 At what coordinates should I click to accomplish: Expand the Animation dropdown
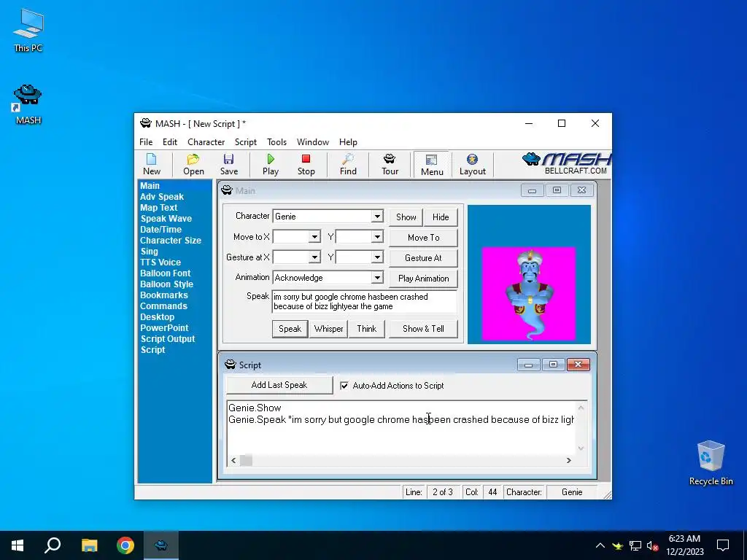[x=377, y=278]
